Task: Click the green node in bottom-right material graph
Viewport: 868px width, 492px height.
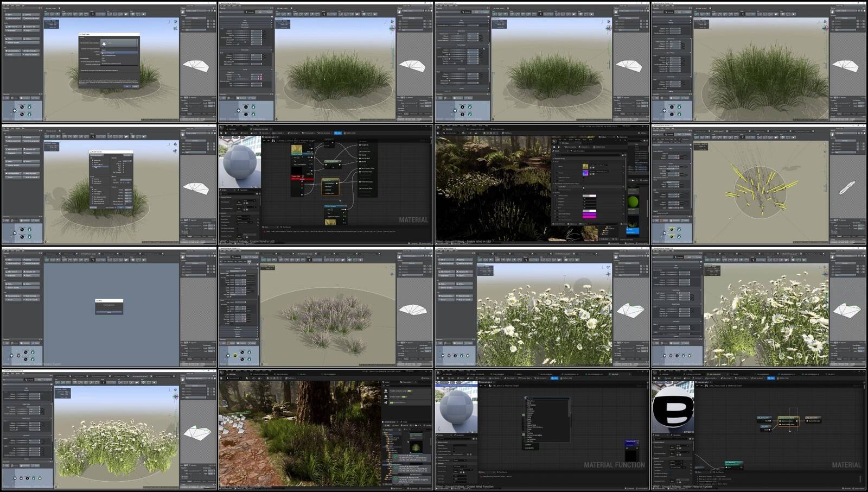Action: [733, 463]
